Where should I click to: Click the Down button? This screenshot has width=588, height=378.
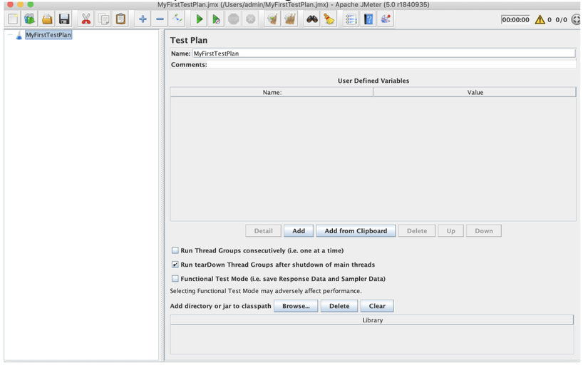[484, 231]
